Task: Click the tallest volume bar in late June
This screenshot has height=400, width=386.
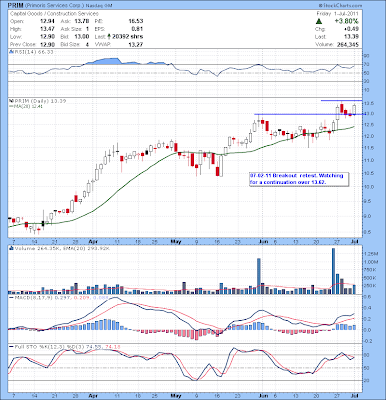Action: (x=333, y=271)
